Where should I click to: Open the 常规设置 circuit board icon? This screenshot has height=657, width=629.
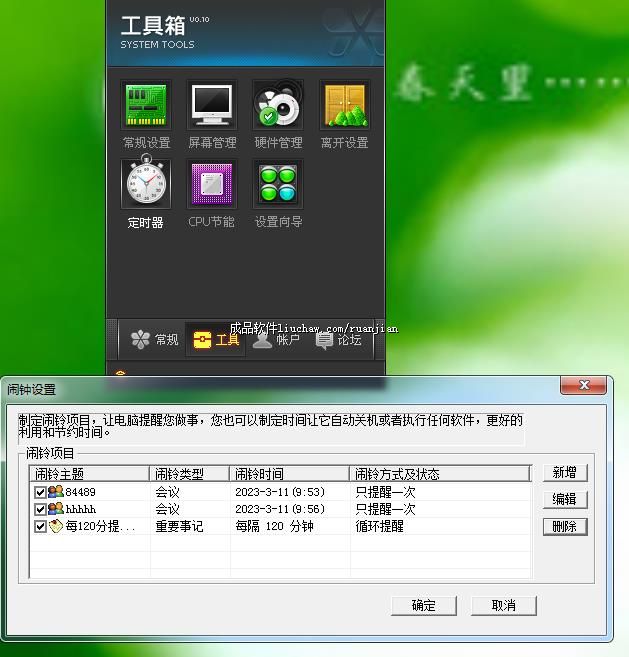tap(146, 105)
